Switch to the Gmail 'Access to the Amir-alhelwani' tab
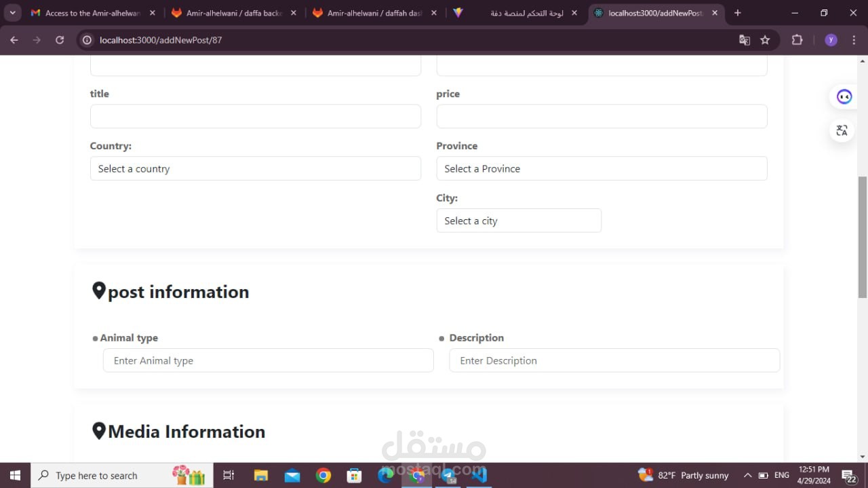Image resolution: width=868 pixels, height=488 pixels. tap(93, 13)
